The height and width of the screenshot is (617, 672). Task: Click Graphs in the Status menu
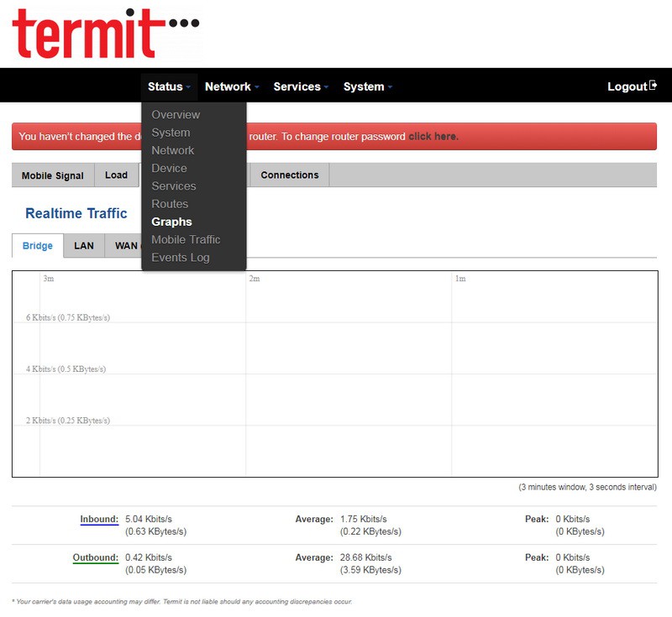point(171,222)
